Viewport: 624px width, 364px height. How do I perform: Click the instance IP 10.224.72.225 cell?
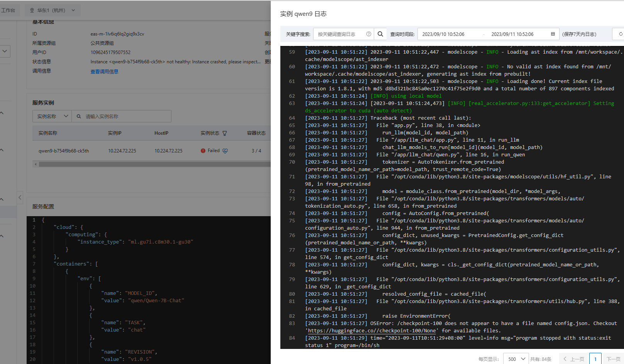(122, 151)
